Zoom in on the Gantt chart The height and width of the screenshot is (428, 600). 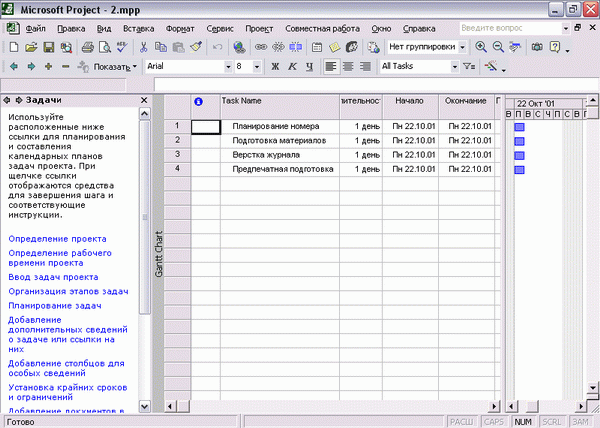(x=481, y=47)
